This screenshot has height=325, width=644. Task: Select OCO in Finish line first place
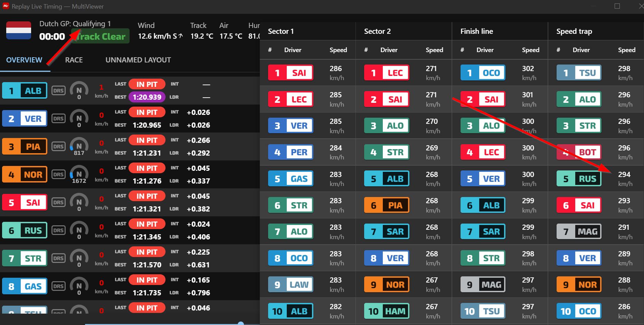click(483, 73)
